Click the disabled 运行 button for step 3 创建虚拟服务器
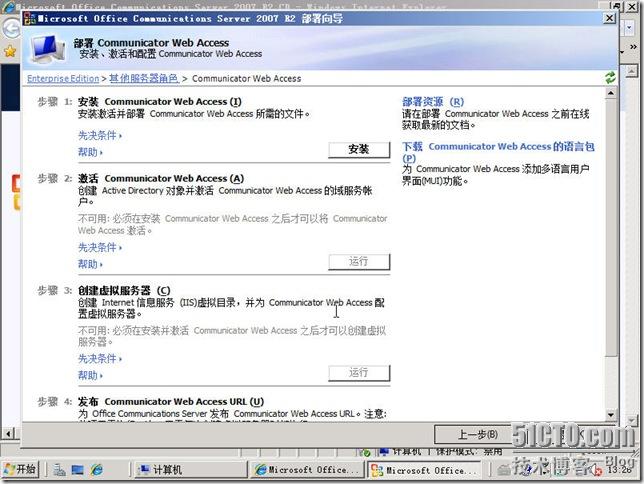644x484 pixels. coord(359,373)
